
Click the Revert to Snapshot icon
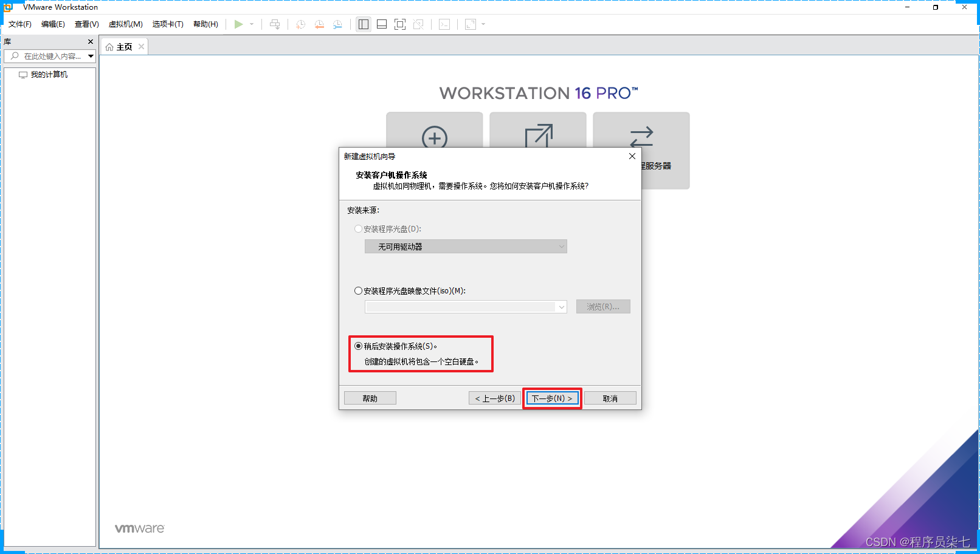click(319, 24)
